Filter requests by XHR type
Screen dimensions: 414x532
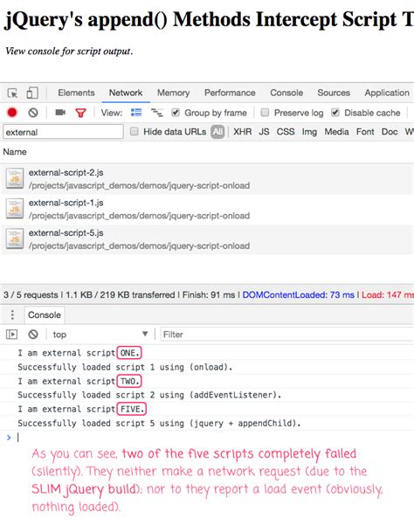[x=242, y=132]
